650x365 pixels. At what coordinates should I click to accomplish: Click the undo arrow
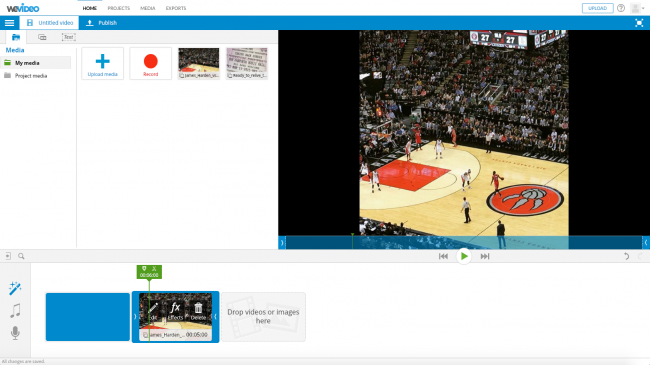coord(626,256)
